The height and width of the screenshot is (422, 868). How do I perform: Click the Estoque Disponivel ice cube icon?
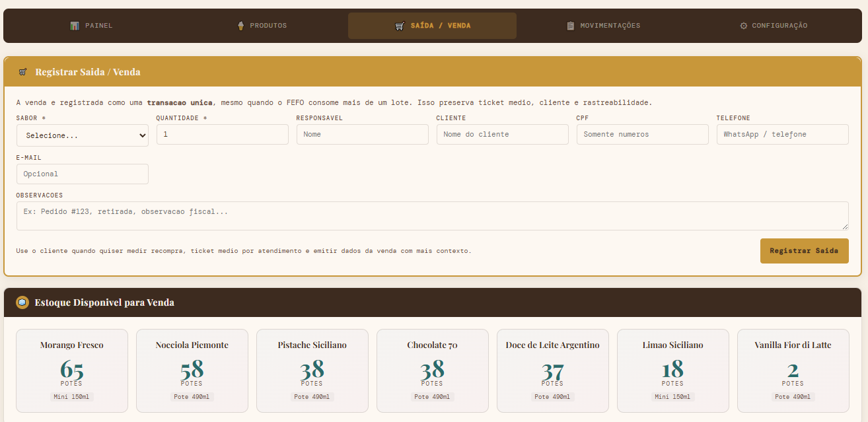[x=22, y=302]
